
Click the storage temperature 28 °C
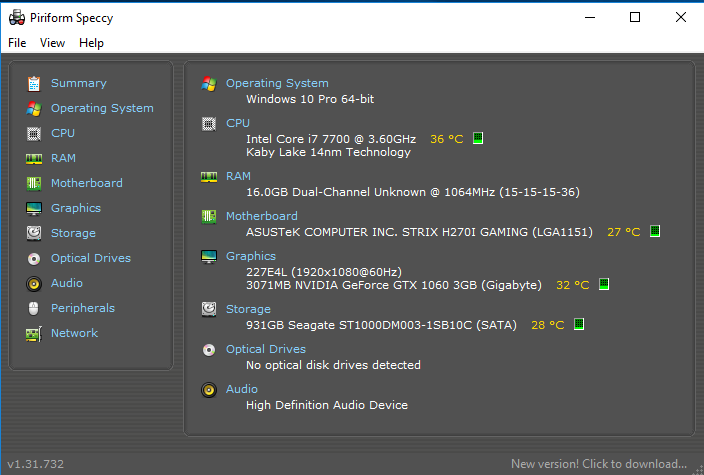548,325
